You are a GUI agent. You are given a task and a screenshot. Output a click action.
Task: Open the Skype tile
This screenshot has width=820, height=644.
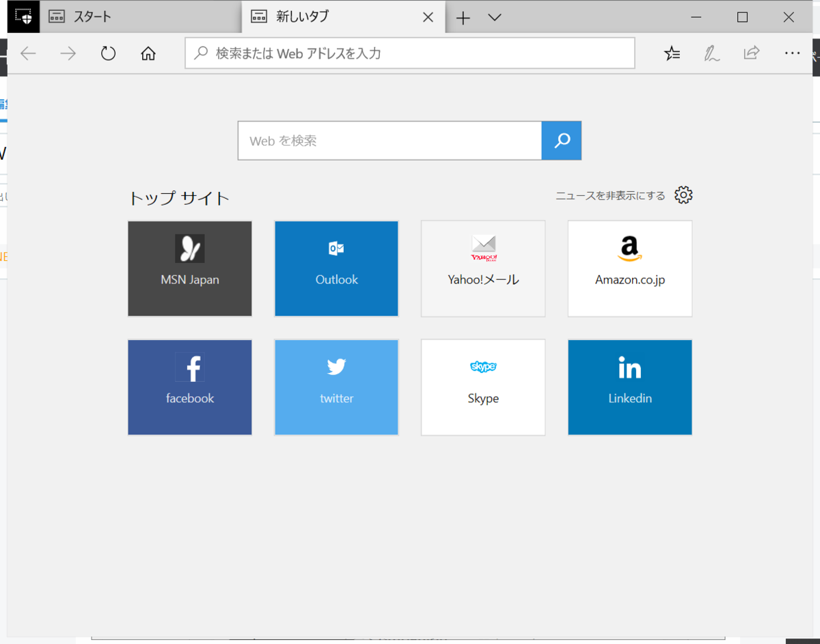click(483, 387)
